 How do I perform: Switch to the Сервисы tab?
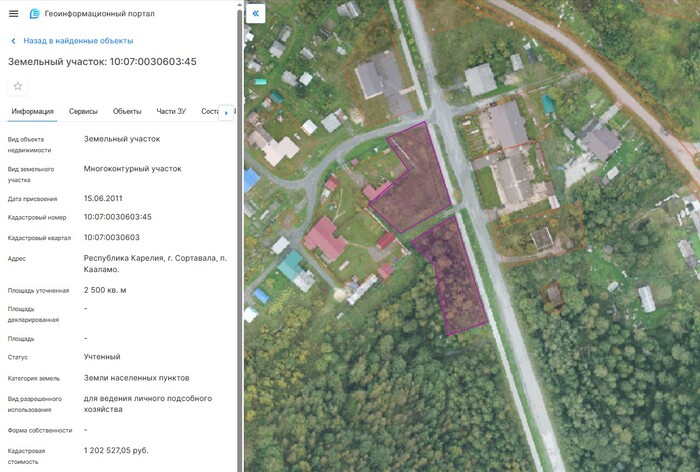pyautogui.click(x=83, y=112)
